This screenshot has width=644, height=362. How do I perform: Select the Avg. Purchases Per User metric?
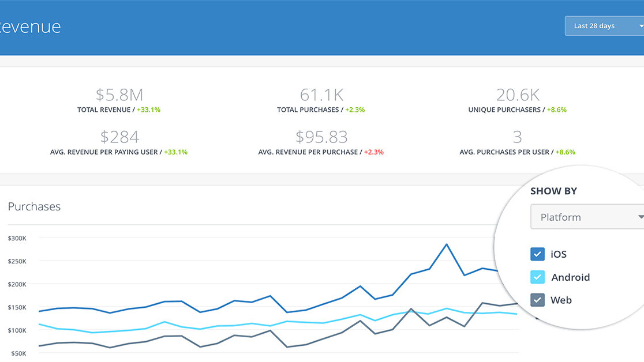click(518, 137)
